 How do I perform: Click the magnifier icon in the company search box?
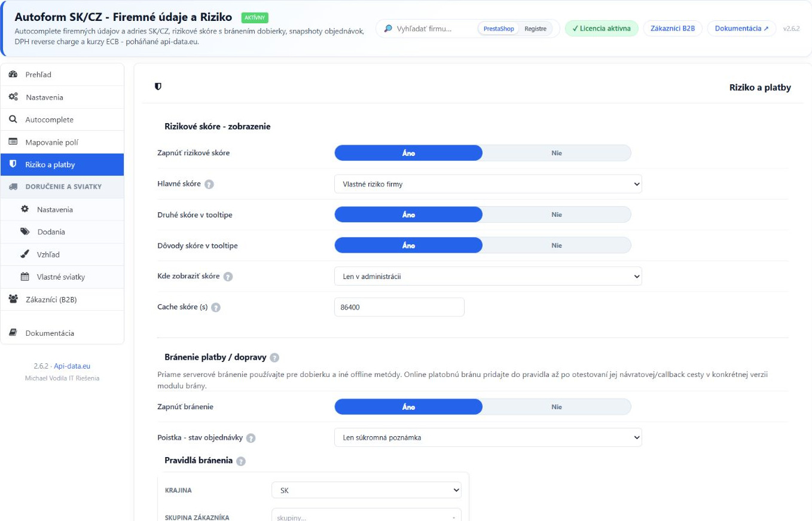click(388, 29)
